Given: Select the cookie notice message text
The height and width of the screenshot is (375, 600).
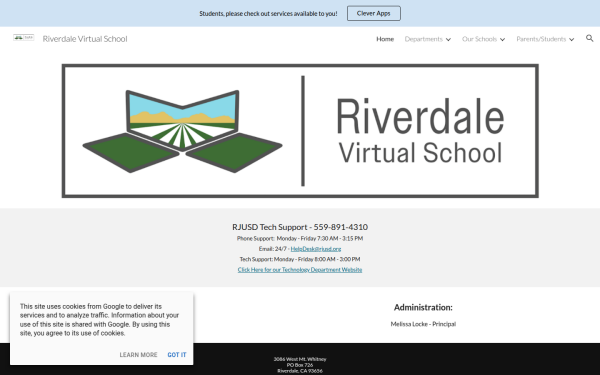Looking at the screenshot, I should (x=99, y=320).
